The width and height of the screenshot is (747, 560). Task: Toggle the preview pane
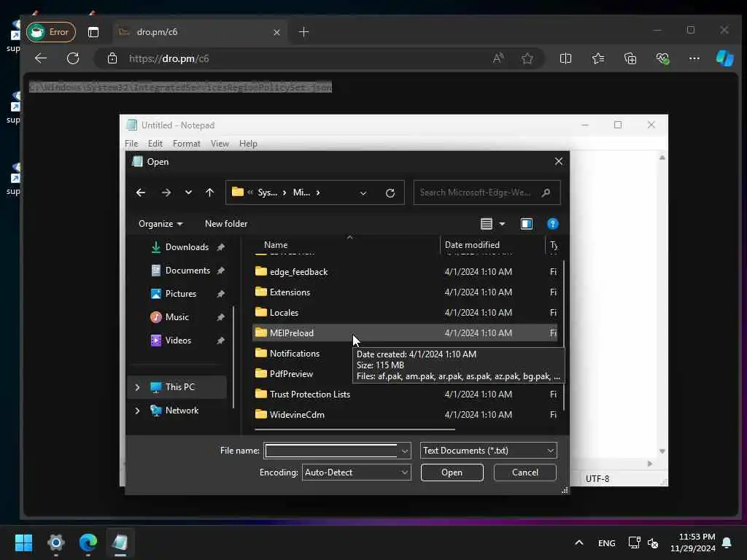pyautogui.click(x=527, y=224)
